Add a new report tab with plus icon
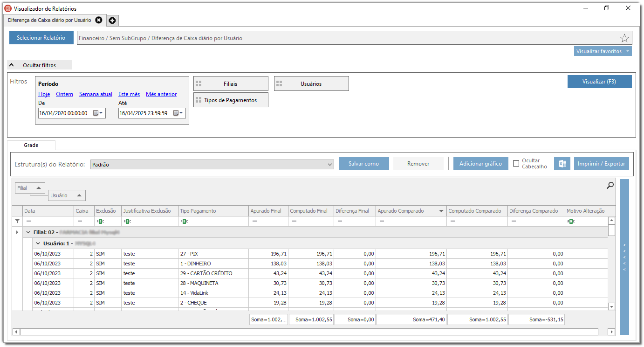The width and height of the screenshot is (644, 347). tap(113, 21)
